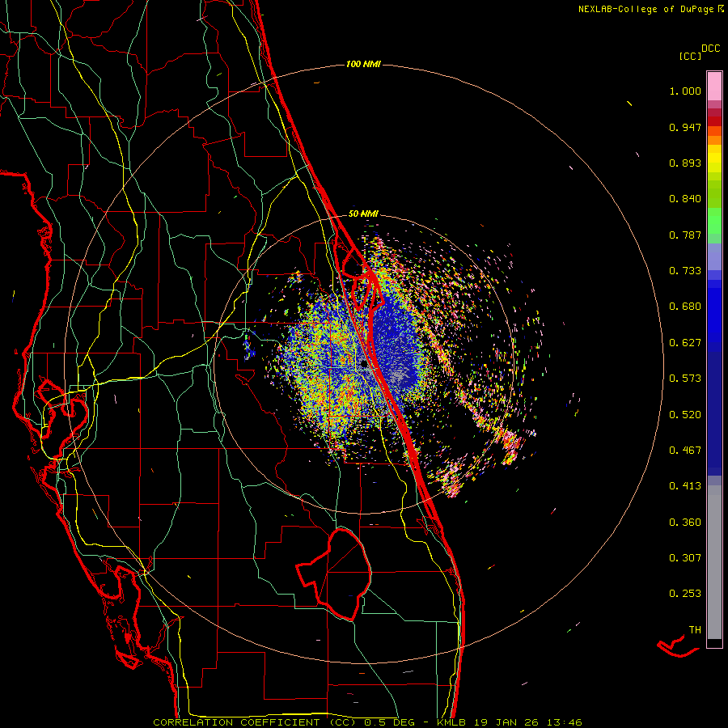This screenshot has height=728, width=728.
Task: Click the 0.893 scale value
Action: 685,163
